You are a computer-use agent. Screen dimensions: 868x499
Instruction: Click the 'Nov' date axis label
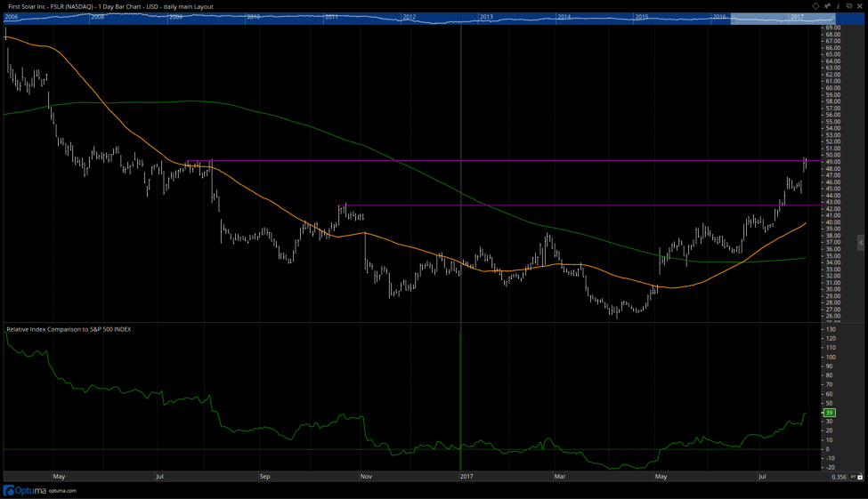(366, 477)
